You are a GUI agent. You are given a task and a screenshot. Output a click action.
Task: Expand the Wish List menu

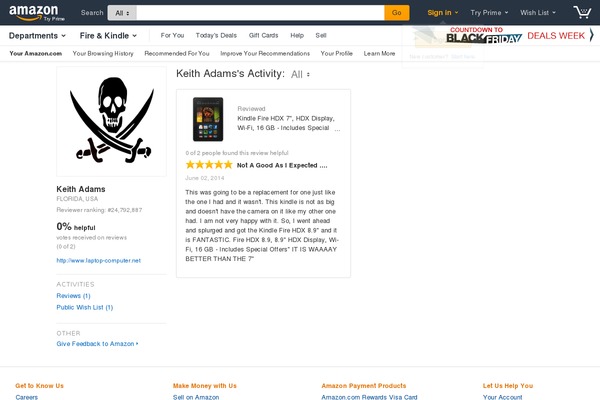(538, 13)
